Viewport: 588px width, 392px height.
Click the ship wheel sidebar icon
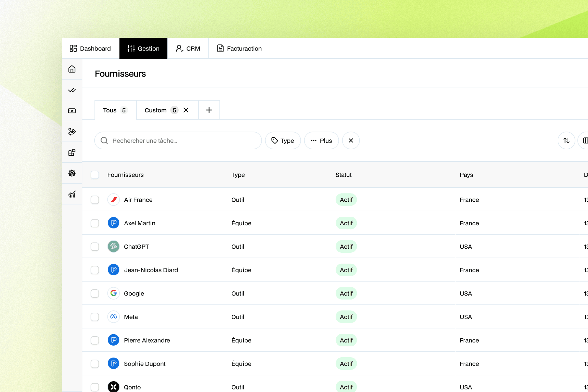[72, 174]
